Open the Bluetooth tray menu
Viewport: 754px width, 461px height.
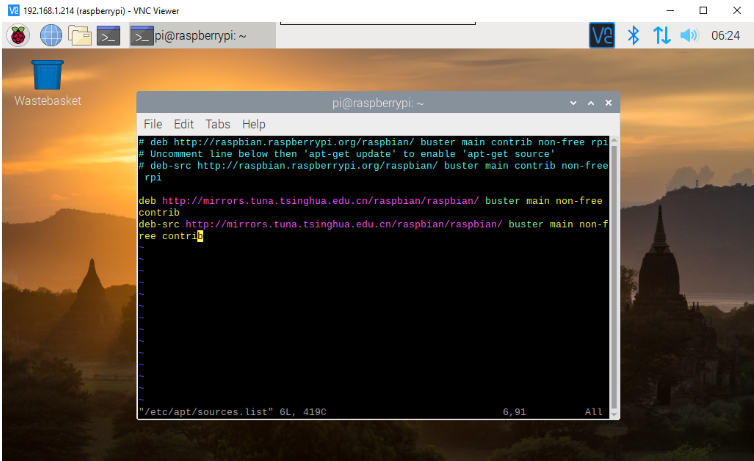click(x=633, y=36)
